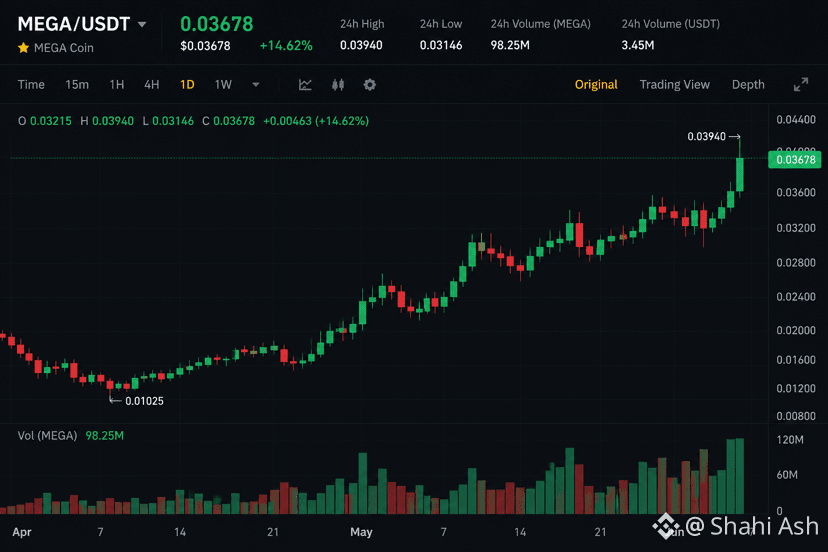Click the 24h Low value 0.03146
Image resolution: width=828 pixels, height=552 pixels.
(441, 45)
